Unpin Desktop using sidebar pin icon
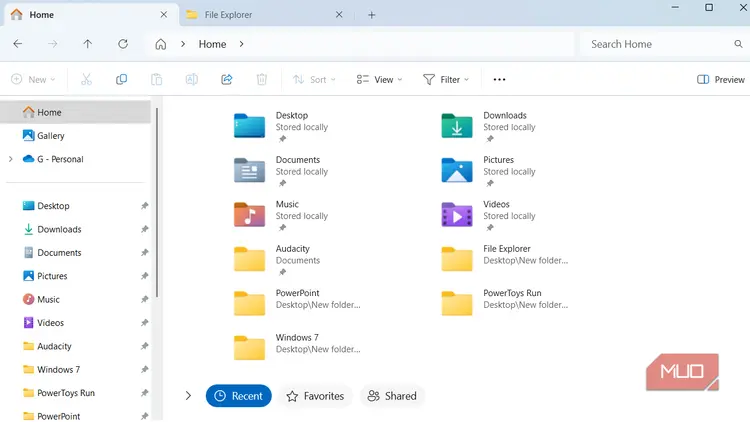750x422 pixels. [144, 206]
